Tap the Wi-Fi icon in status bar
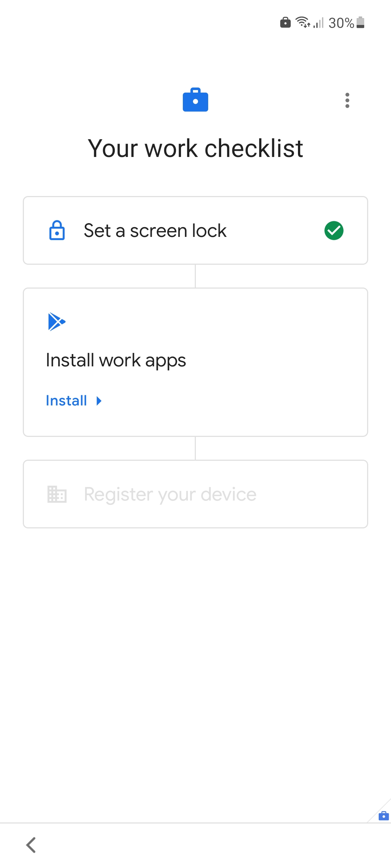391x868 pixels. [x=302, y=22]
